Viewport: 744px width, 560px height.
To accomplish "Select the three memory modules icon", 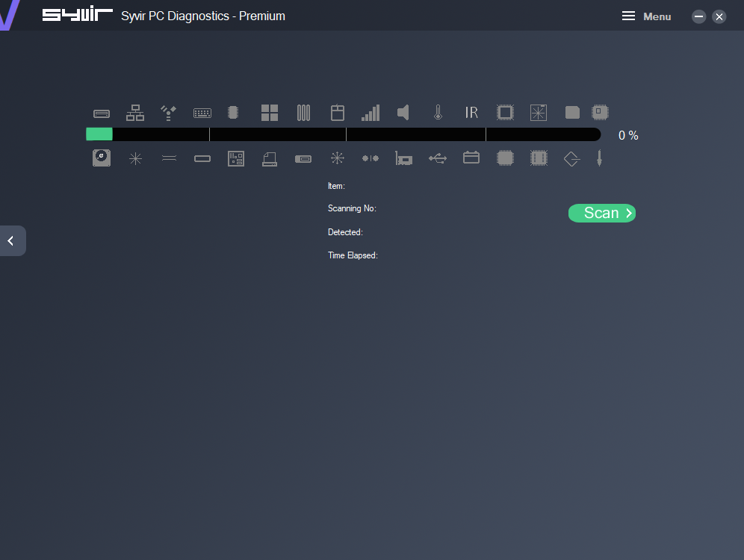I will 304,113.
